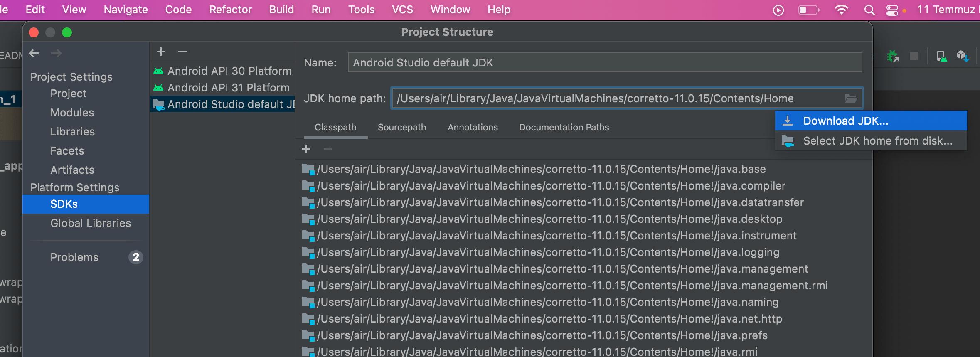Select the java.compiler classpath entry
This screenshot has height=357, width=980.
click(544, 186)
